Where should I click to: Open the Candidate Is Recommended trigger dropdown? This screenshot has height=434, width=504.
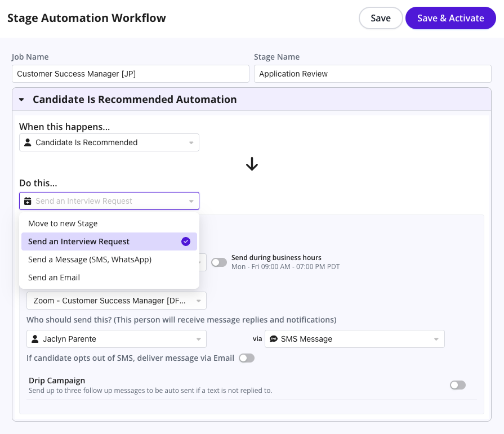pyautogui.click(x=109, y=142)
